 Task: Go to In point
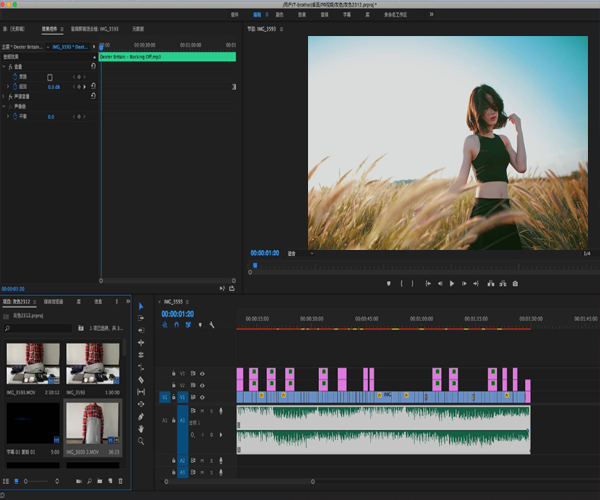[x=428, y=283]
